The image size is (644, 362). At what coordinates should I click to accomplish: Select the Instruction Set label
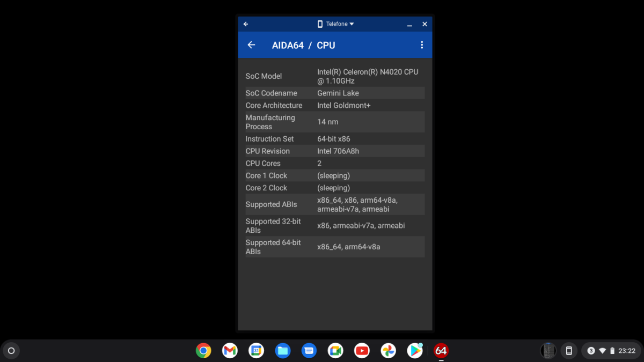point(269,138)
